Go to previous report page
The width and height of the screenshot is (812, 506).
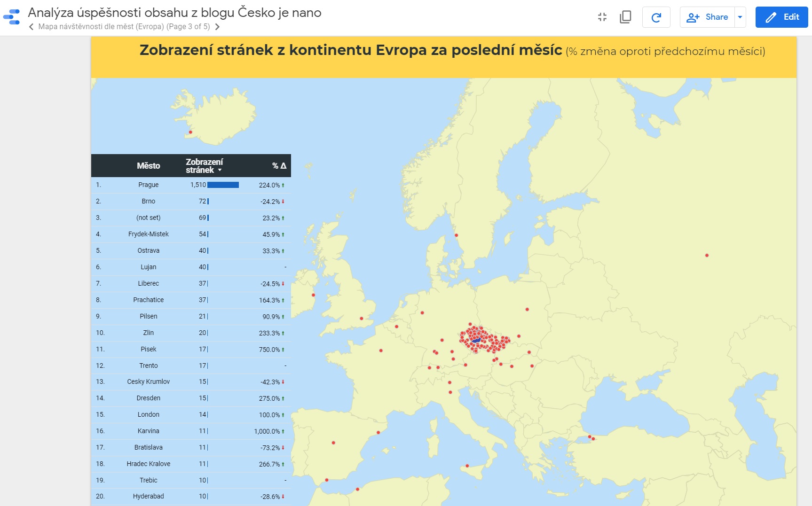[32, 27]
